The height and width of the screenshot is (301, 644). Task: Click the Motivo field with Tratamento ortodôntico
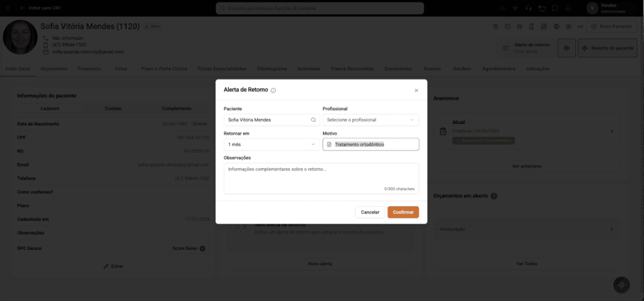point(370,144)
